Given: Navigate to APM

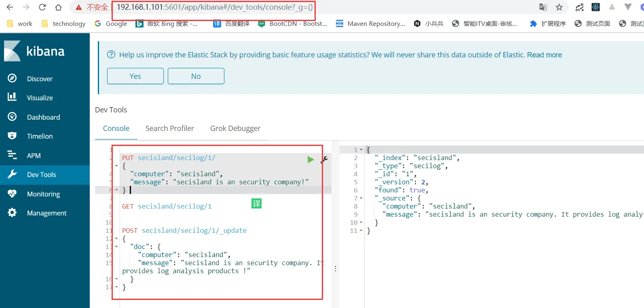Looking at the screenshot, I should (x=34, y=156).
